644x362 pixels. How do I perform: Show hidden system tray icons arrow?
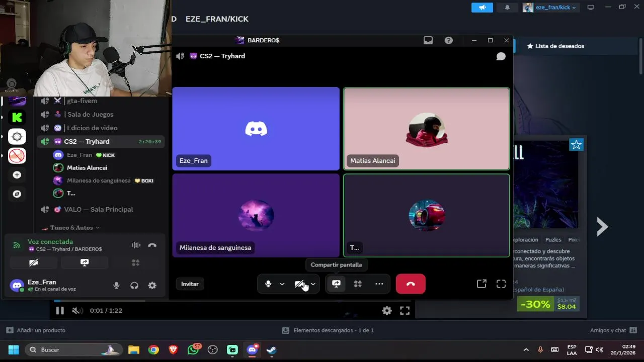click(x=526, y=350)
